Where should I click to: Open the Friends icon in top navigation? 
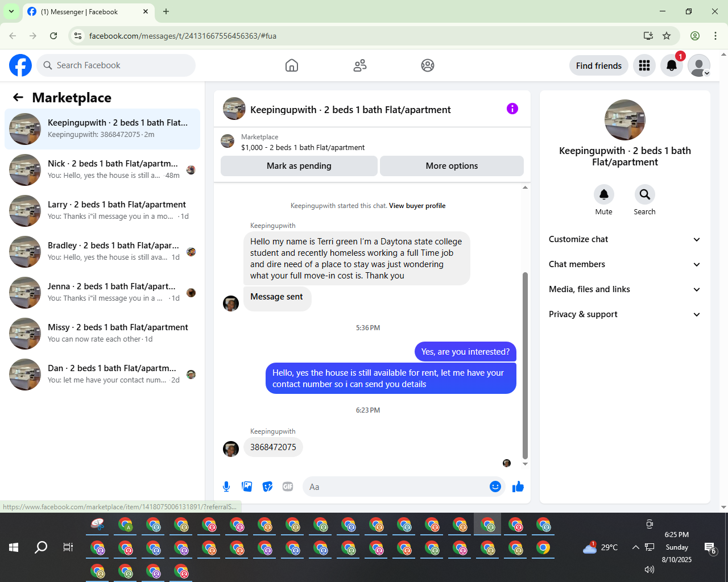tap(360, 65)
